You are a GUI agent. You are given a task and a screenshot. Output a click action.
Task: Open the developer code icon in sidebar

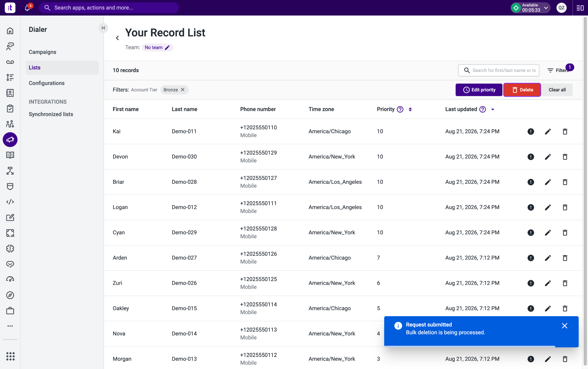[10, 202]
